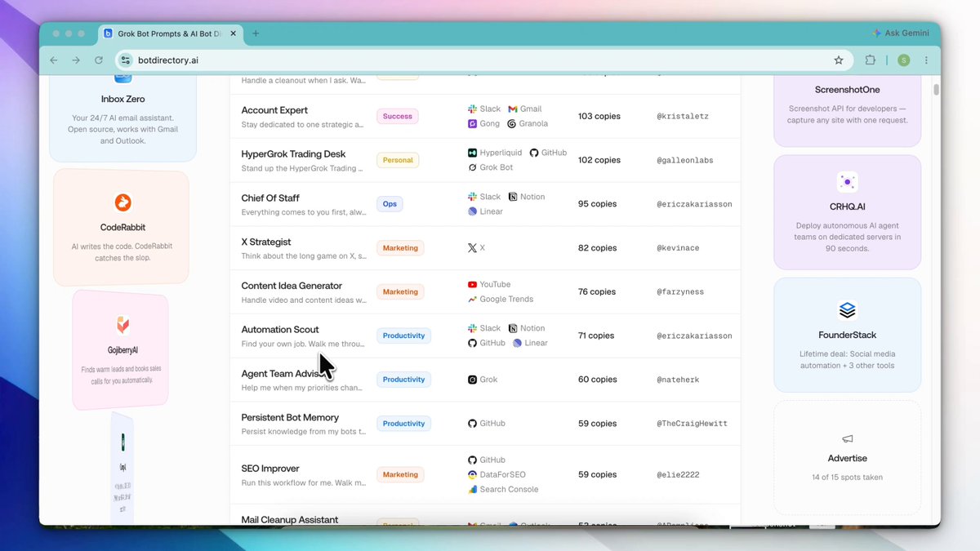The image size is (980, 551).
Task: Open the Persistent Bot Memory prompt
Action: click(290, 417)
